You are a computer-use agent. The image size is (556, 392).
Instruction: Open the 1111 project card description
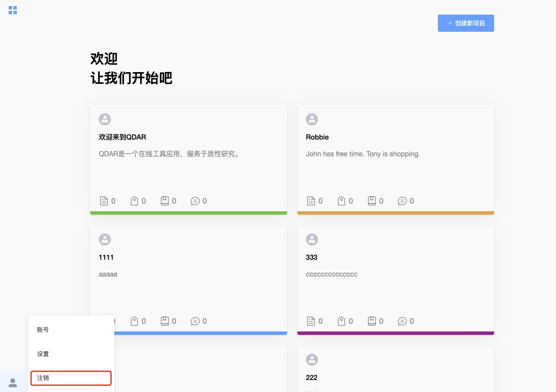(108, 274)
